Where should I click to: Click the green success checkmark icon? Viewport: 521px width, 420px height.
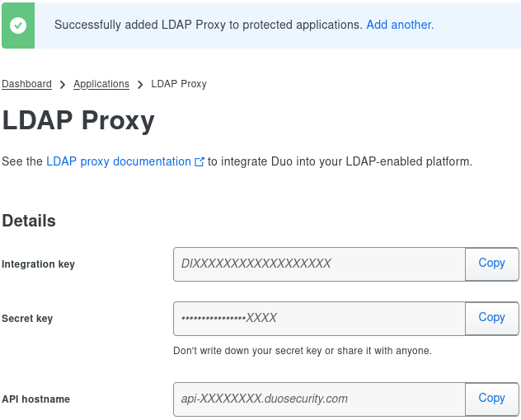pyautogui.click(x=18, y=26)
